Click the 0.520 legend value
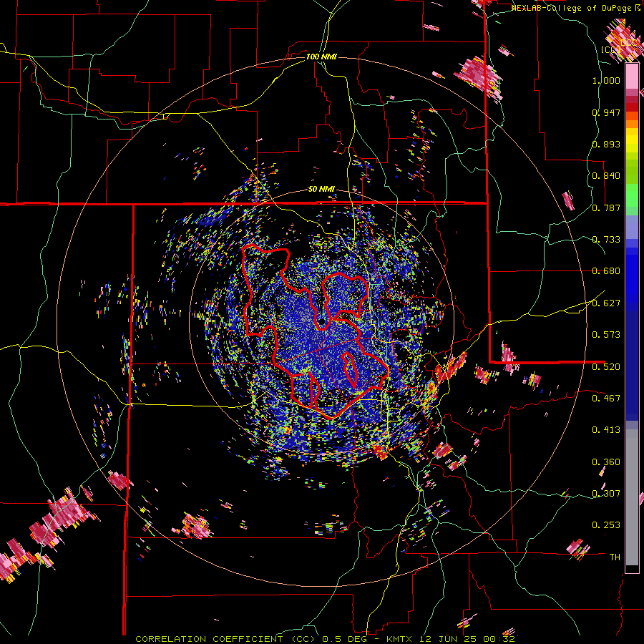 (606, 367)
